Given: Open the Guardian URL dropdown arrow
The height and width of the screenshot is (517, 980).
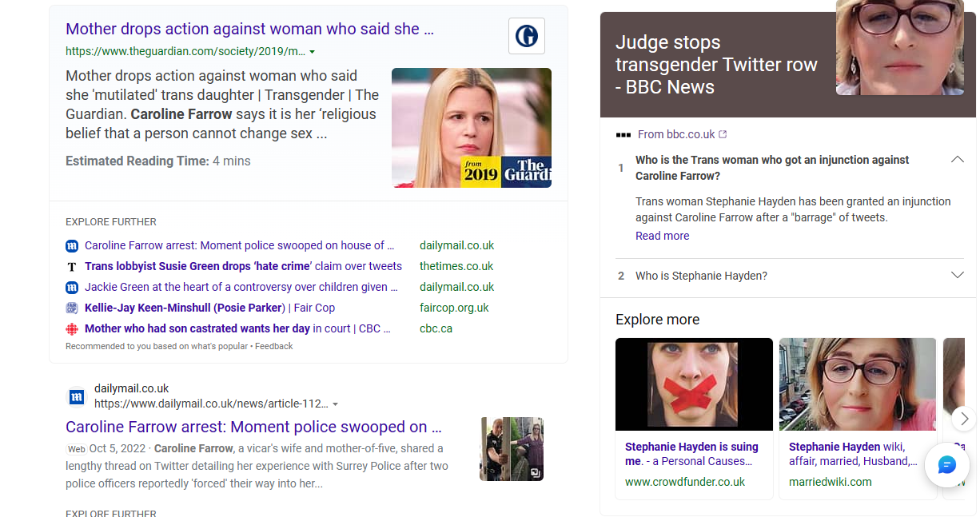Looking at the screenshot, I should pyautogui.click(x=312, y=52).
